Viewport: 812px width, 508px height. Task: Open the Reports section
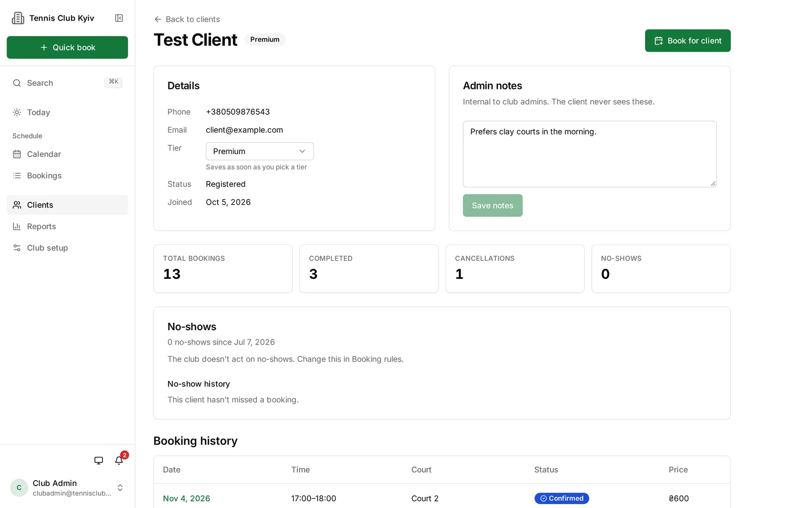67,227
